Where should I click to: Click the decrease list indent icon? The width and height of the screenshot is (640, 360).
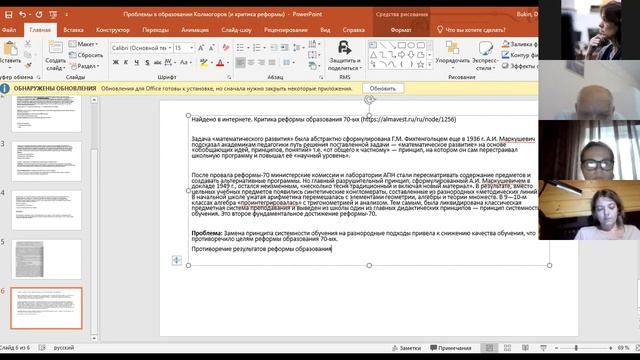pyautogui.click(x=274, y=48)
